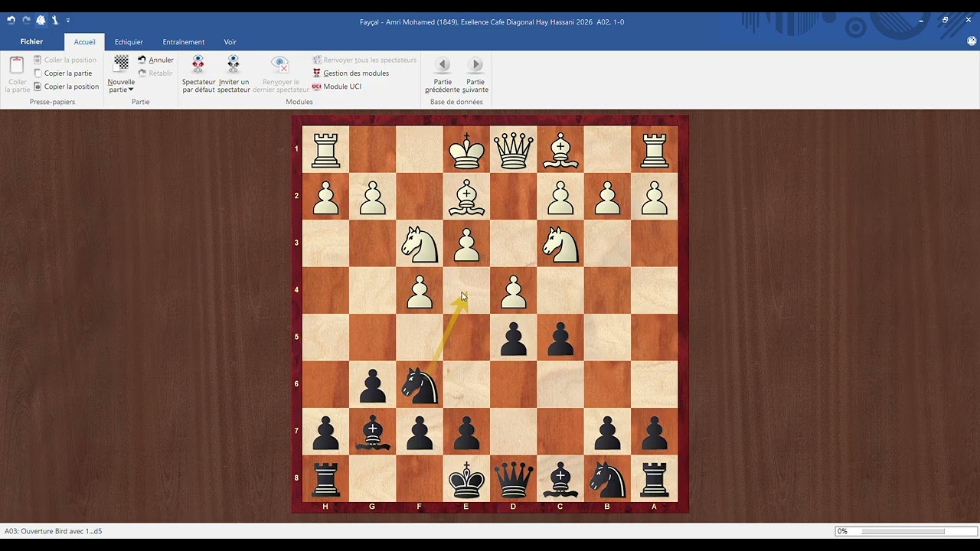Image resolution: width=980 pixels, height=551 pixels.
Task: Click the black pawn on G6
Action: click(373, 385)
